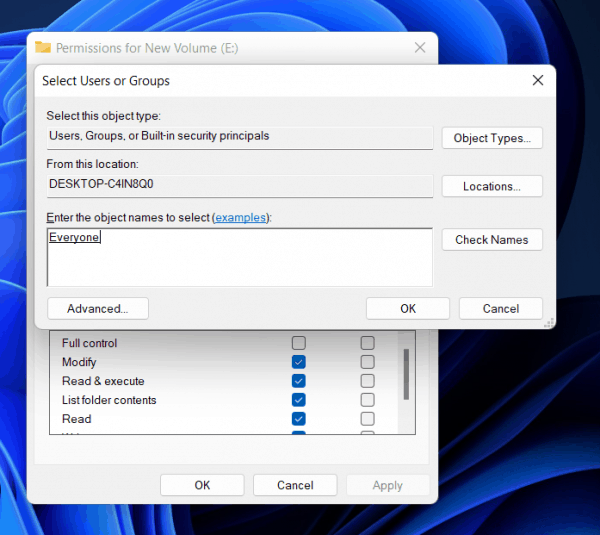Click Check Names to verify Everyone
This screenshot has width=600, height=535.
[x=492, y=240]
